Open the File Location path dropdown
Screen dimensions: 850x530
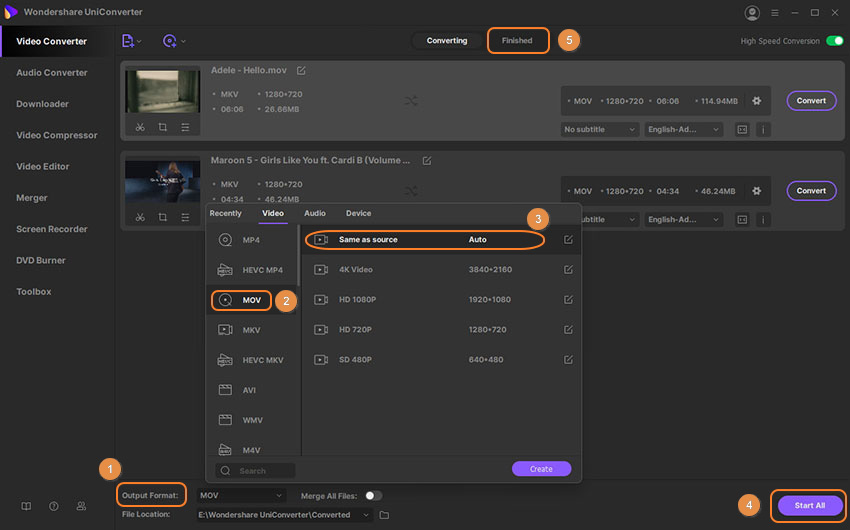284,515
